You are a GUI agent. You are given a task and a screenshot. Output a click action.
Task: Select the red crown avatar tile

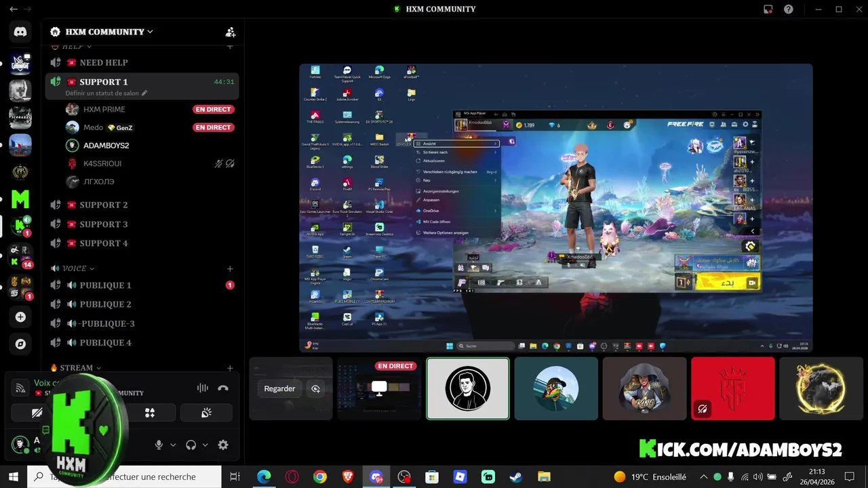(732, 388)
